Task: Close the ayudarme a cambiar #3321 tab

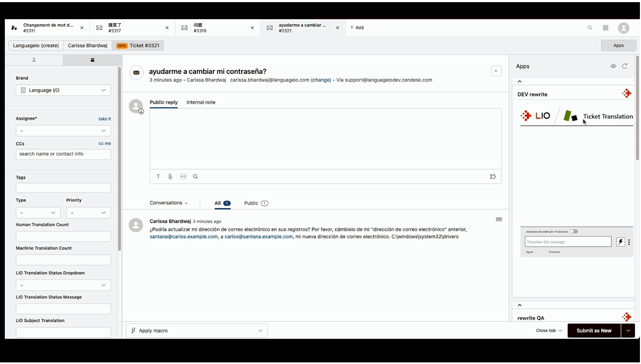Action: 337,28
